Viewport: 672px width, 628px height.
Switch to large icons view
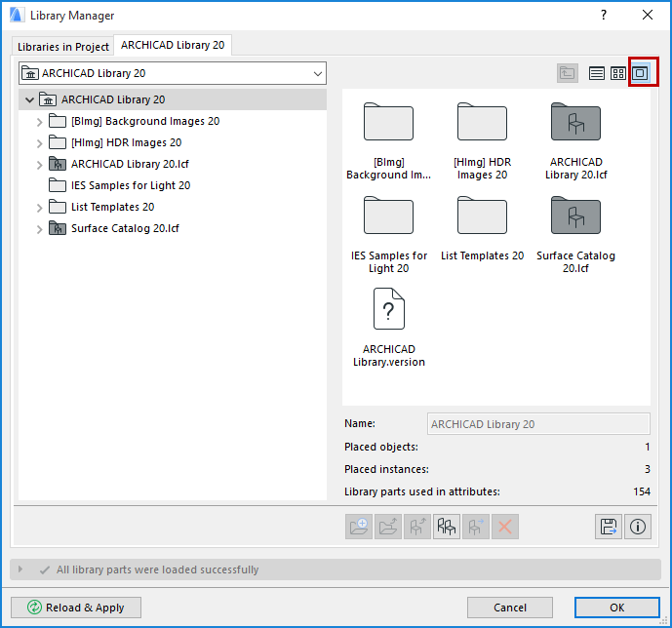[640, 73]
